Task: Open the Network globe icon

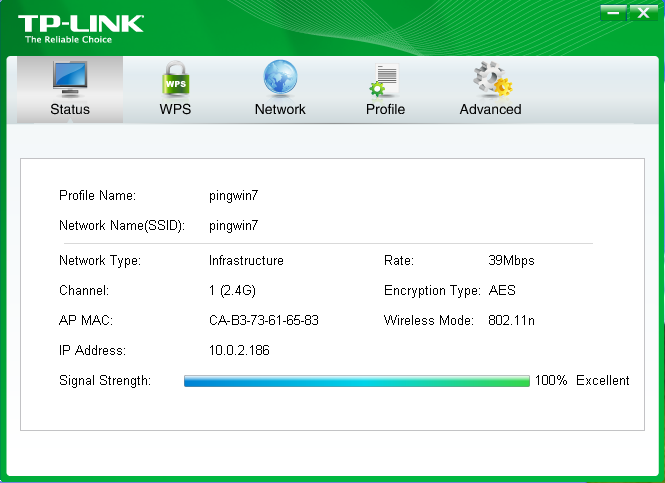Action: point(280,78)
